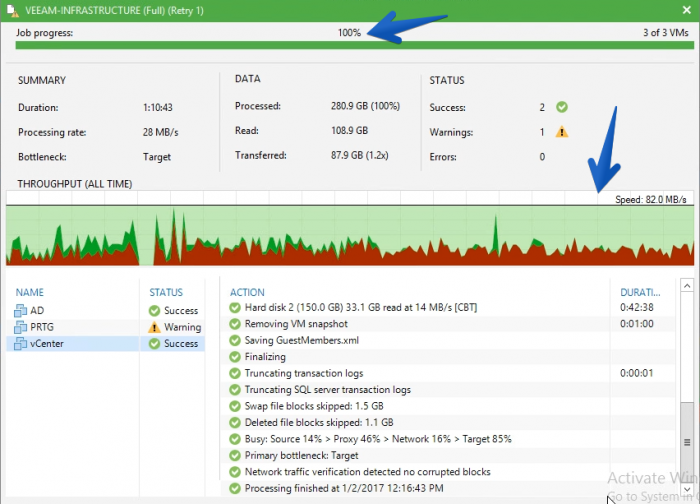Click 'Primary bottleneck: Target' action text
Viewport: 700px width, 504px height.
pyautogui.click(x=301, y=456)
